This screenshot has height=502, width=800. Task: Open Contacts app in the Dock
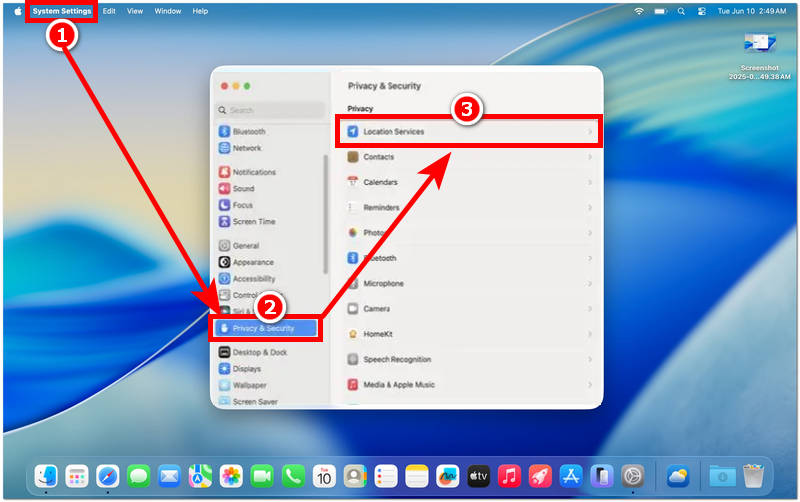[355, 476]
